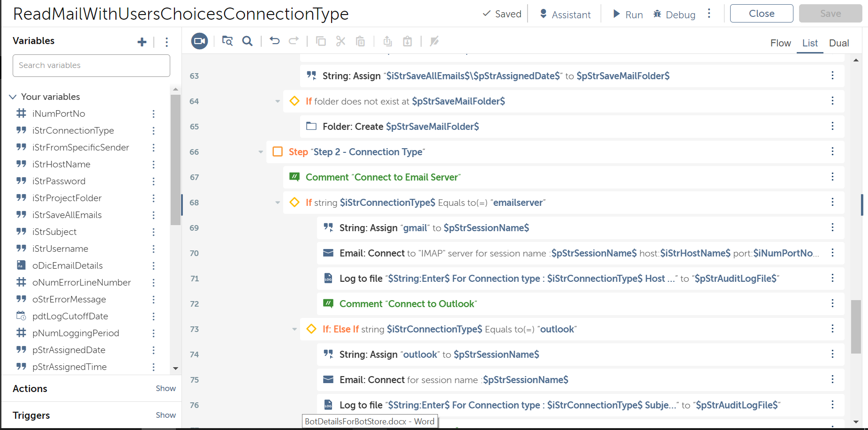
Task: Switch to the Dual view tab
Action: click(838, 43)
